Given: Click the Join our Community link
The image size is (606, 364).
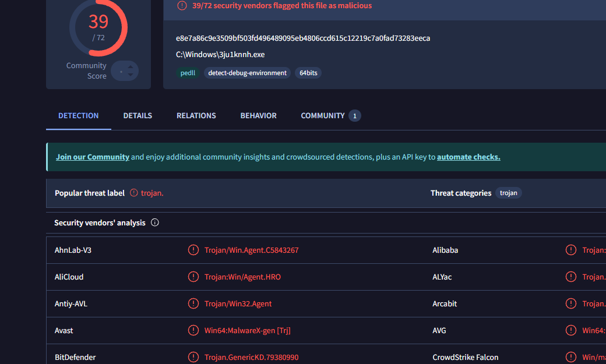Looking at the screenshot, I should pos(93,157).
